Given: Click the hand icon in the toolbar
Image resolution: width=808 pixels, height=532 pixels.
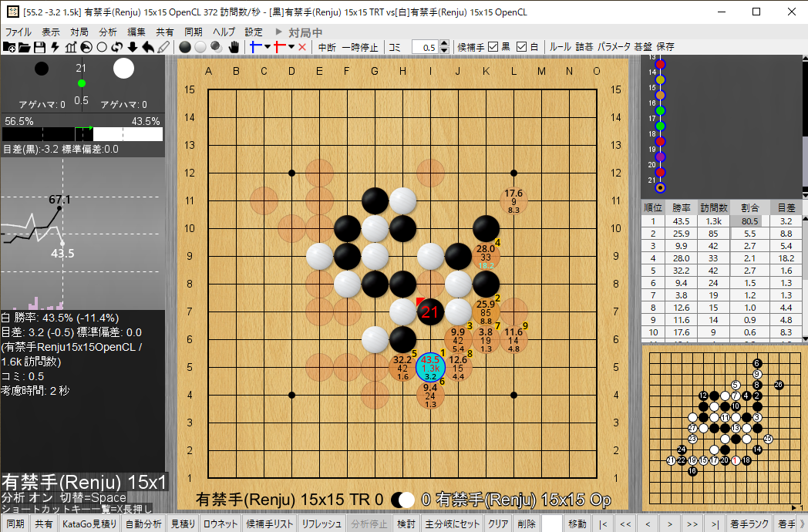Looking at the screenshot, I should pyautogui.click(x=234, y=47).
